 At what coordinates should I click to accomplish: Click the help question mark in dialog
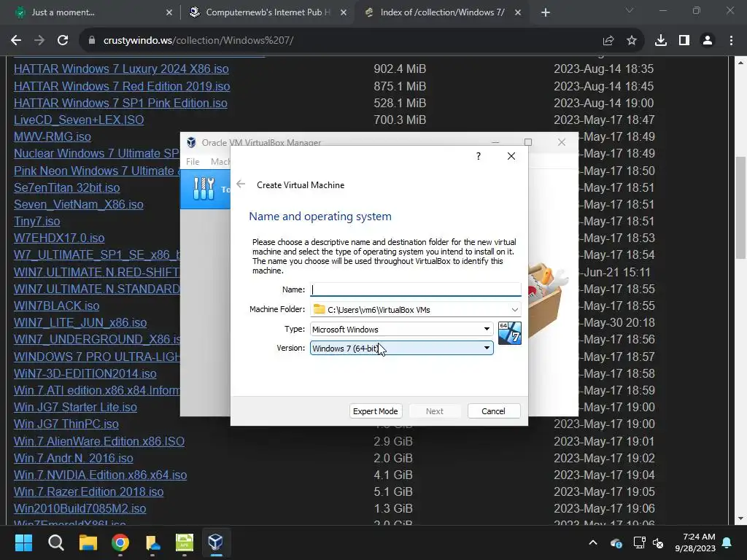479,156
